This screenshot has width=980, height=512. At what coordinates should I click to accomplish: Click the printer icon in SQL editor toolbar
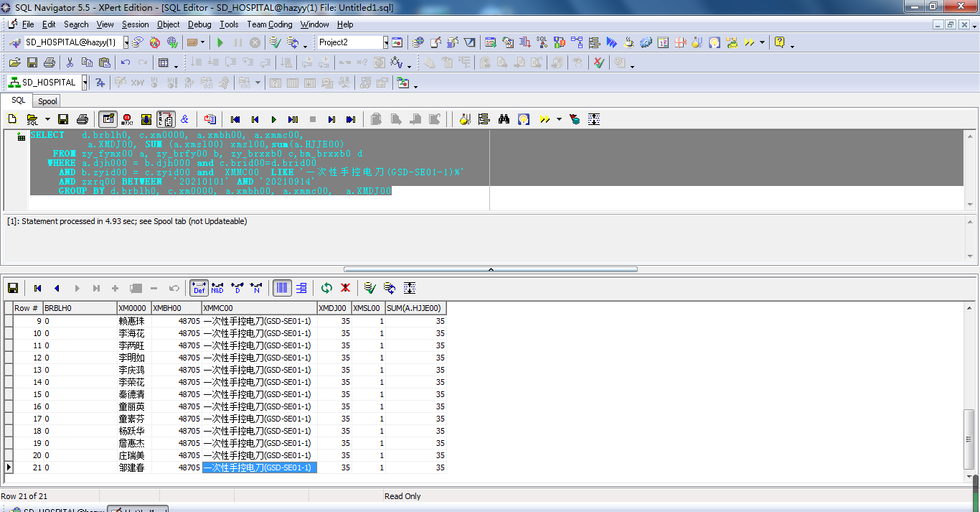pos(83,119)
